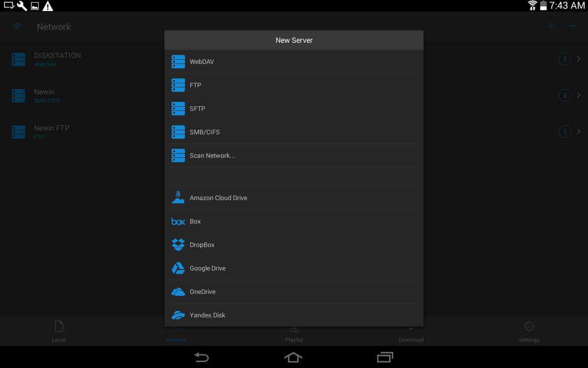The image size is (588, 368).
Task: Switch to Local tab
Action: pyautogui.click(x=59, y=332)
